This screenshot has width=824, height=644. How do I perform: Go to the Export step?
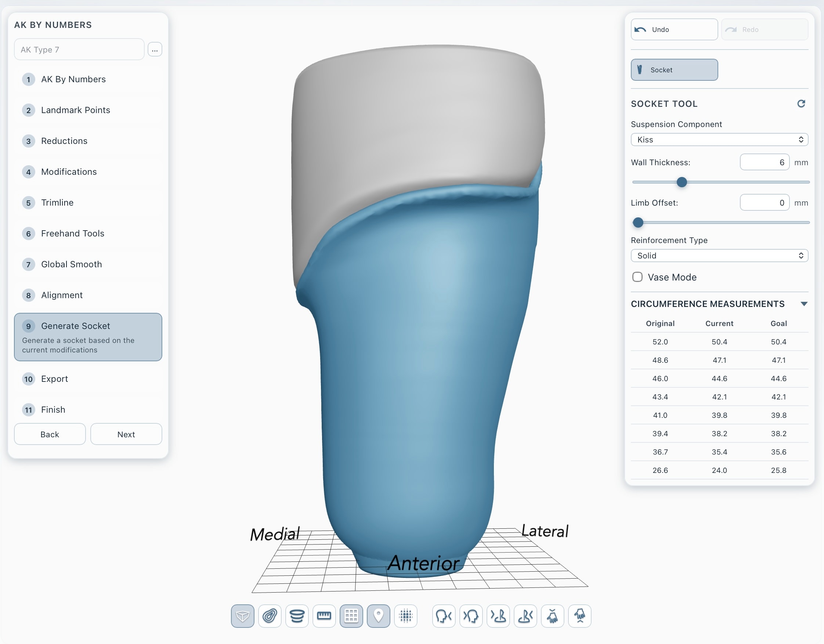tap(88, 379)
